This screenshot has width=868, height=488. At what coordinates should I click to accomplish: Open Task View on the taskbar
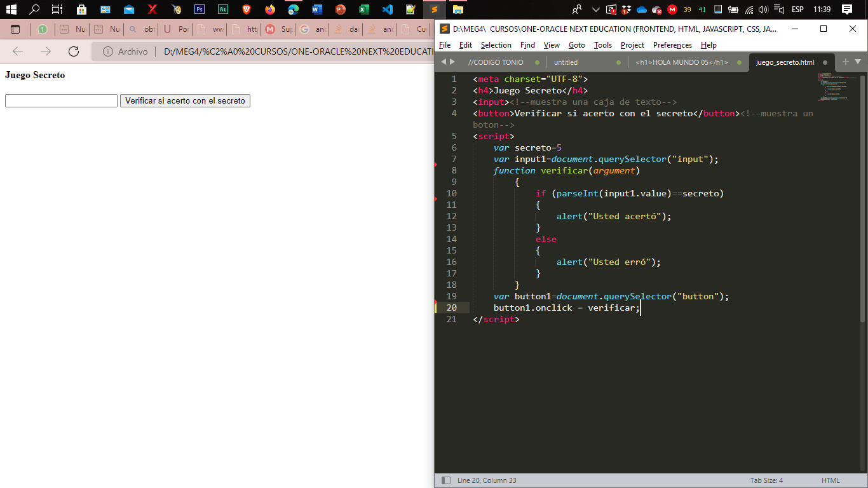(x=57, y=10)
